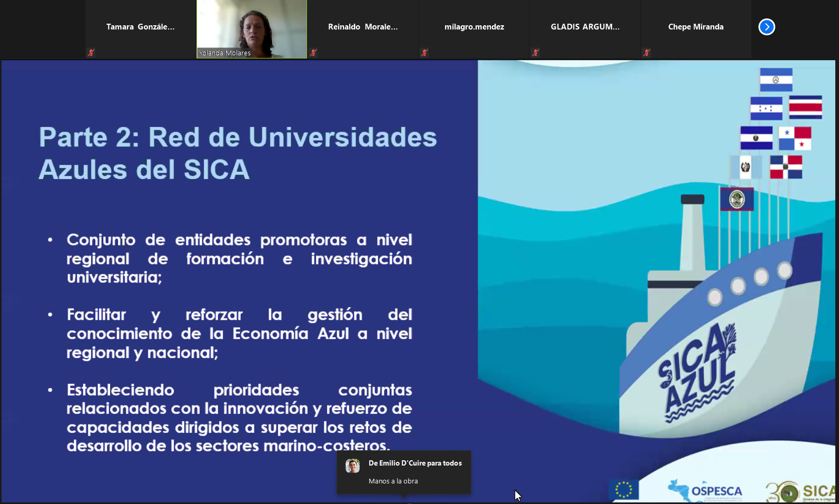Select milagro.mendez participant tile
This screenshot has height=504, width=839.
[x=474, y=29]
